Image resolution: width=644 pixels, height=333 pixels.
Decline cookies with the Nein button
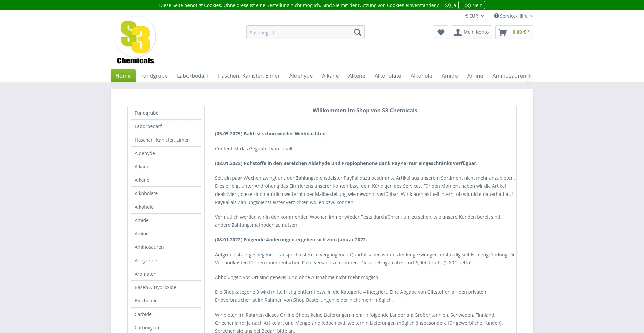[474, 5]
